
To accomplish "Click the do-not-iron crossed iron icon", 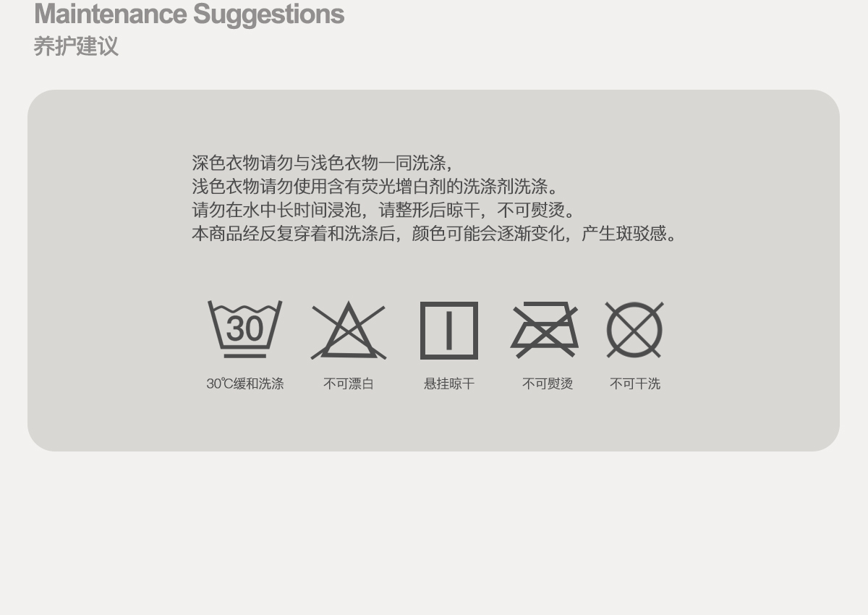I will 545,330.
